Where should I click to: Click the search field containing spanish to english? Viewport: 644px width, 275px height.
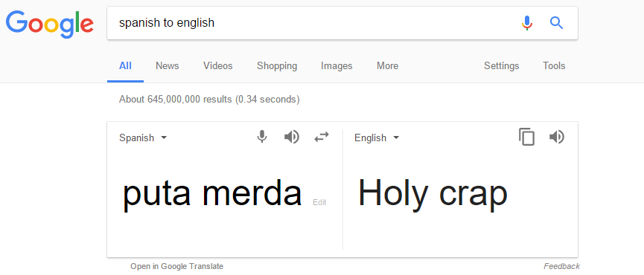(x=312, y=23)
